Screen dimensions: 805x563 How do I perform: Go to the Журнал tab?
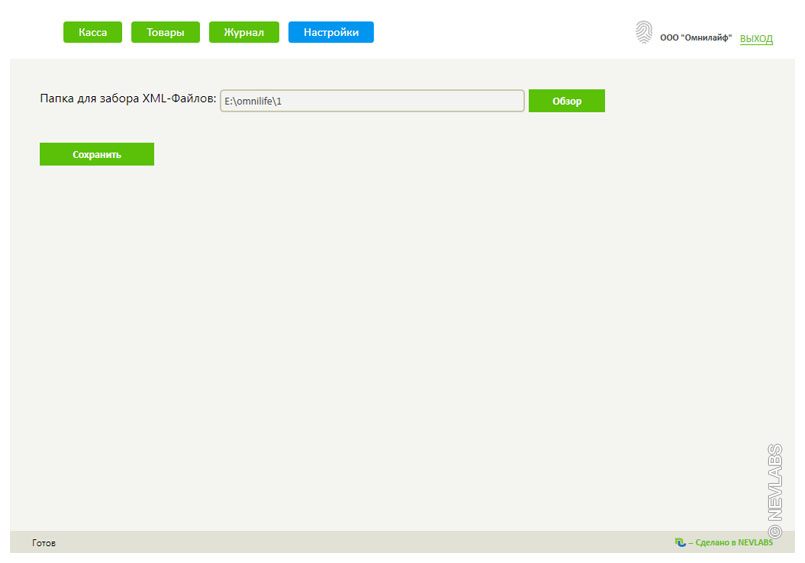pos(244,32)
